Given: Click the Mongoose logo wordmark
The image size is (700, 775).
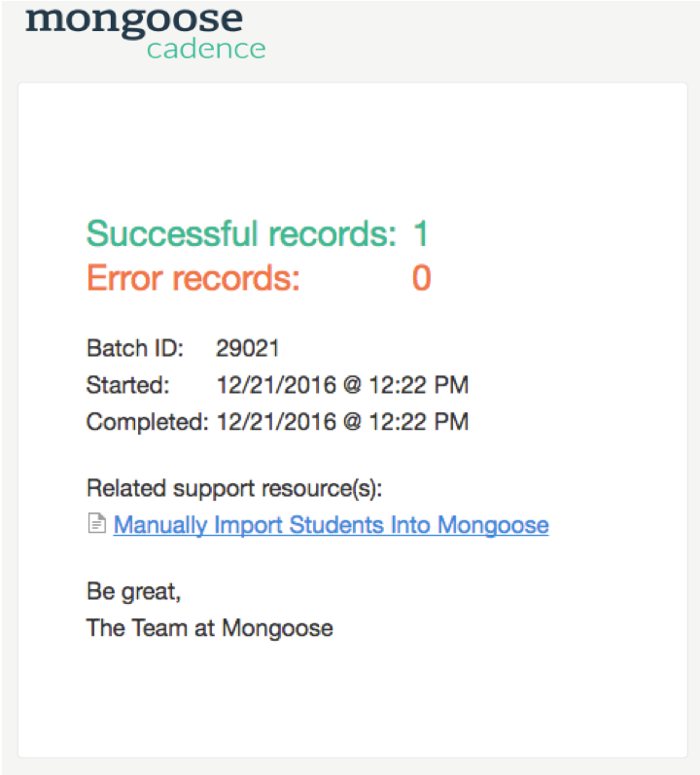Looking at the screenshot, I should pyautogui.click(x=133, y=18).
